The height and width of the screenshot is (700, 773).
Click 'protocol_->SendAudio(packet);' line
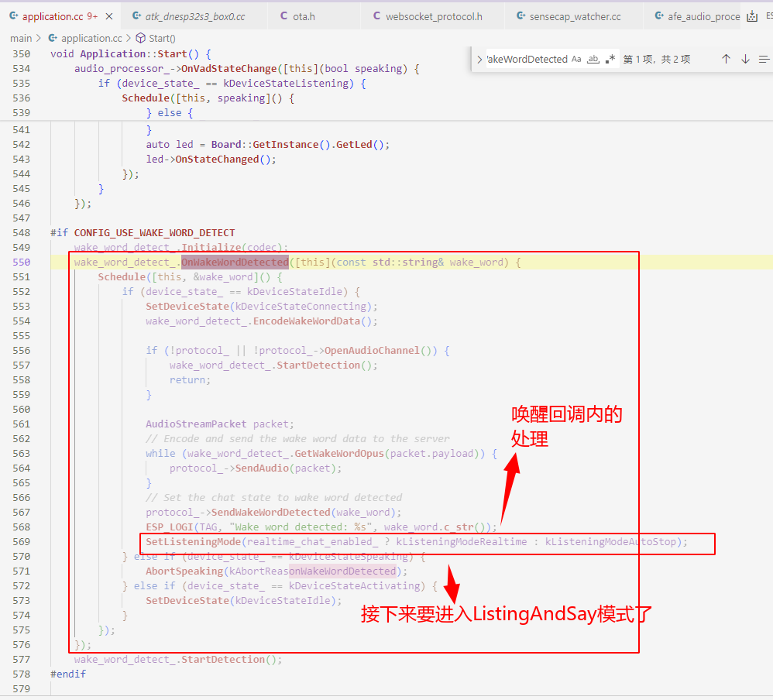tap(256, 468)
